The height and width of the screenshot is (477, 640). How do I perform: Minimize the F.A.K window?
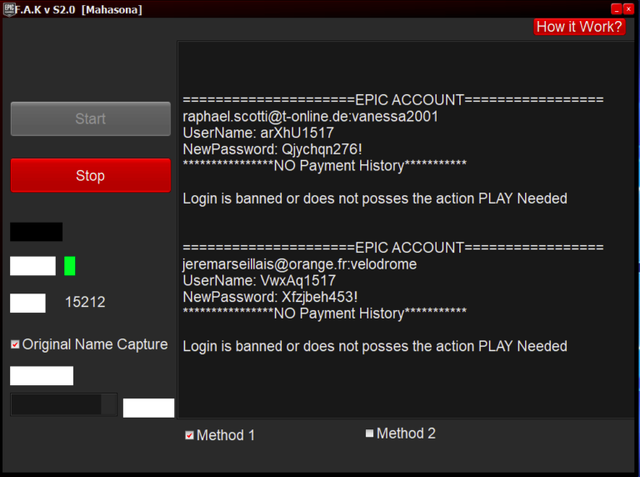(616, 9)
